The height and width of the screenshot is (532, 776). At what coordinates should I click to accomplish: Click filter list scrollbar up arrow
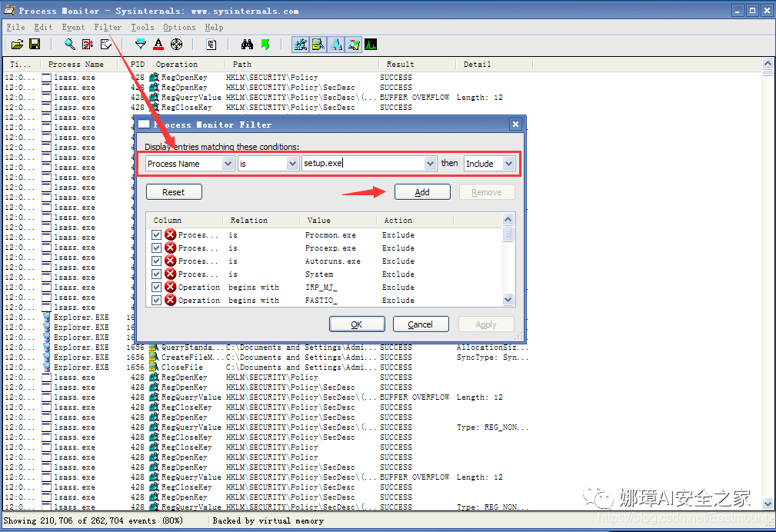coord(508,219)
